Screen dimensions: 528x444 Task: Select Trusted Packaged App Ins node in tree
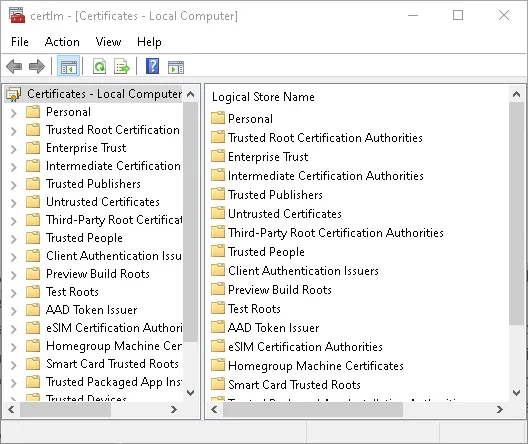(114, 382)
